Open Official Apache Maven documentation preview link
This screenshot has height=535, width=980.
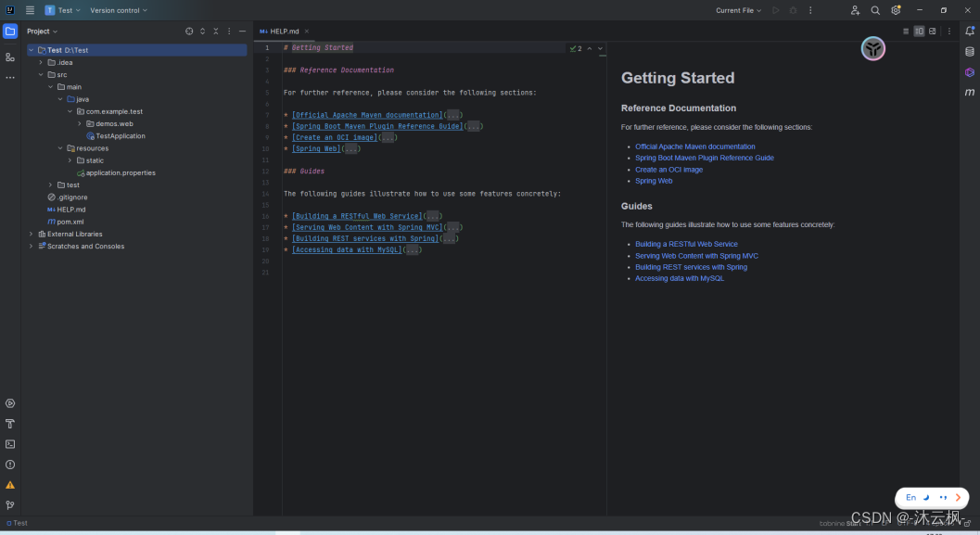[695, 146]
